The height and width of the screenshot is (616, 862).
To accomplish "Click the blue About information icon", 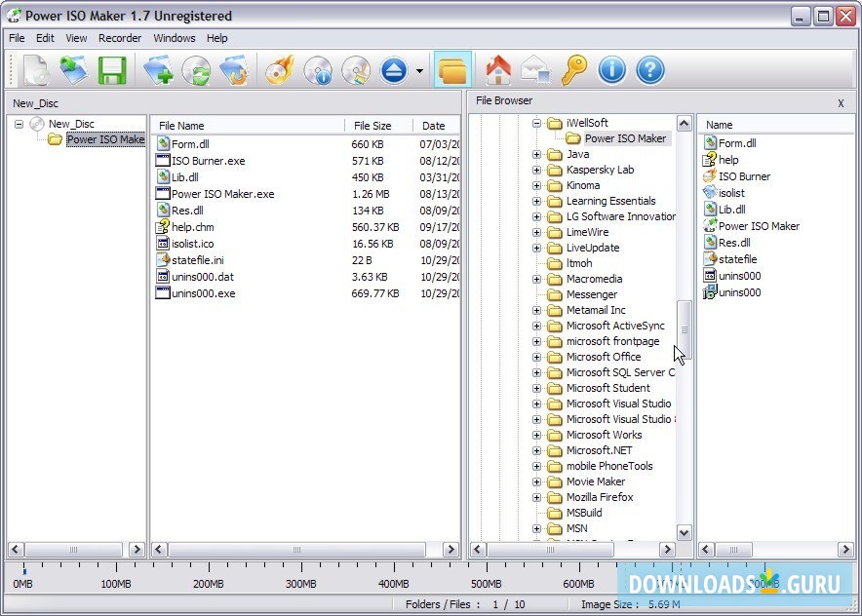I will click(611, 70).
